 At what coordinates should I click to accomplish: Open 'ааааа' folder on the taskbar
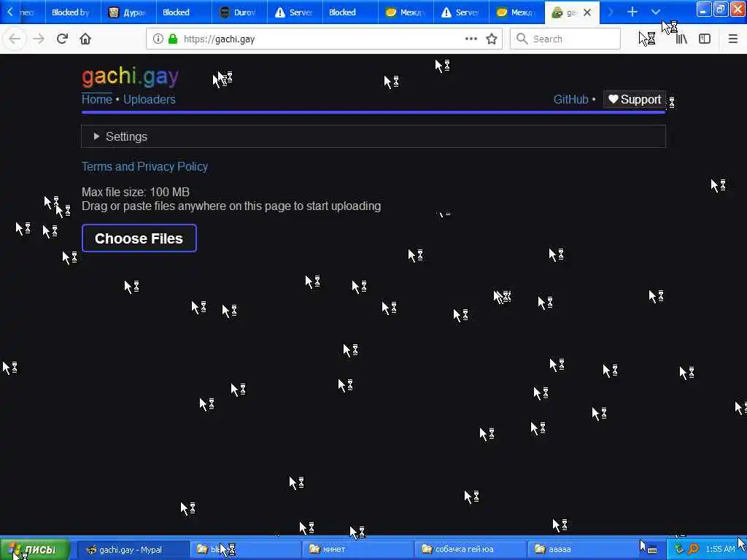point(582,550)
